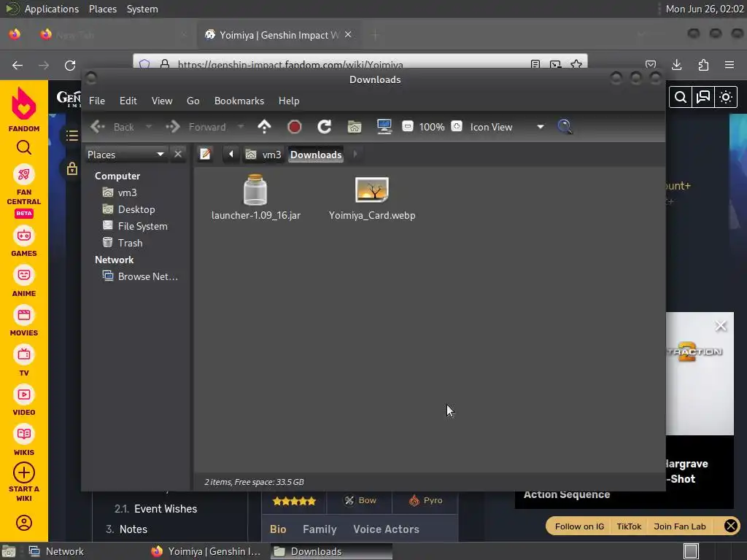Select Desktop in the Places sidebar
The height and width of the screenshot is (560, 747).
pos(128,209)
